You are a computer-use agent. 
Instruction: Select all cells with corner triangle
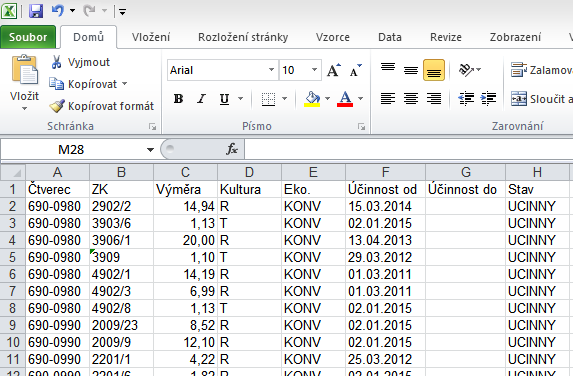(13, 172)
